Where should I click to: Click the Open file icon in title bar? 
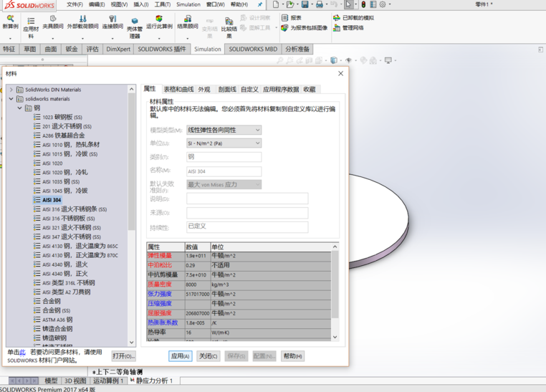[289, 4]
